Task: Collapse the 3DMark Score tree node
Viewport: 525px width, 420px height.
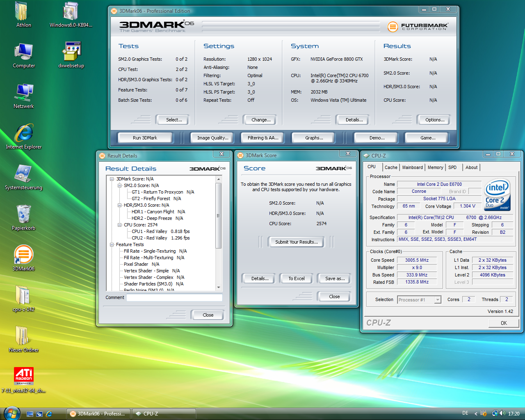Action: point(112,179)
